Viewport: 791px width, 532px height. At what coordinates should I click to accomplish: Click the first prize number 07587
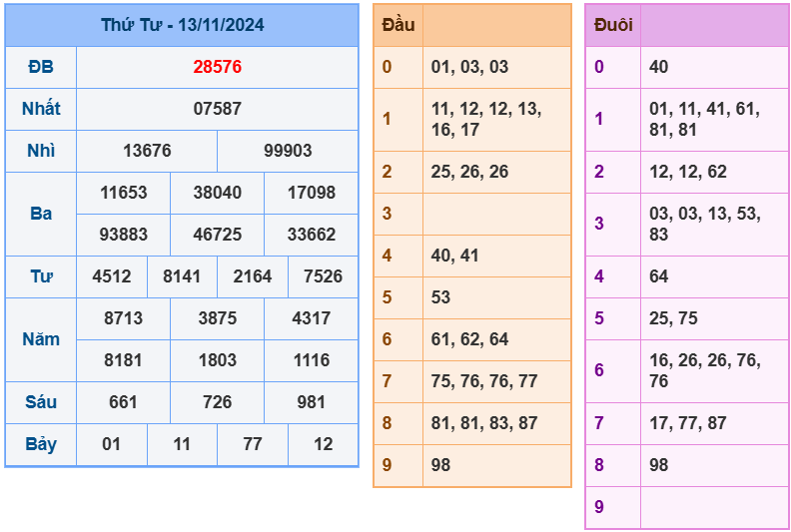point(217,109)
